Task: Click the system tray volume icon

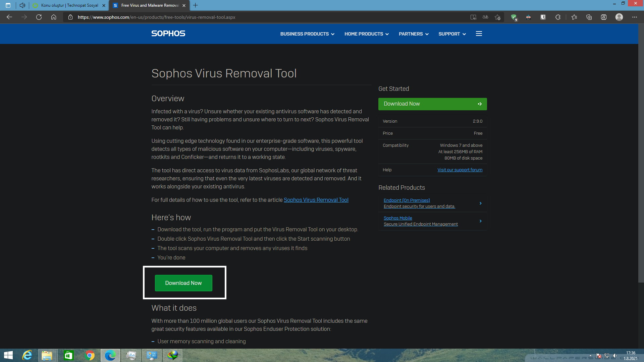Action: (614, 356)
